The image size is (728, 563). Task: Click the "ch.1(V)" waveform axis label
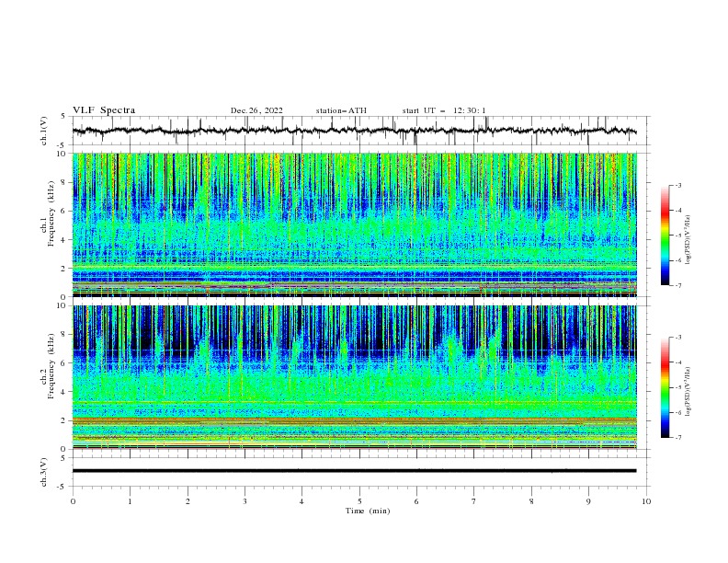point(44,131)
